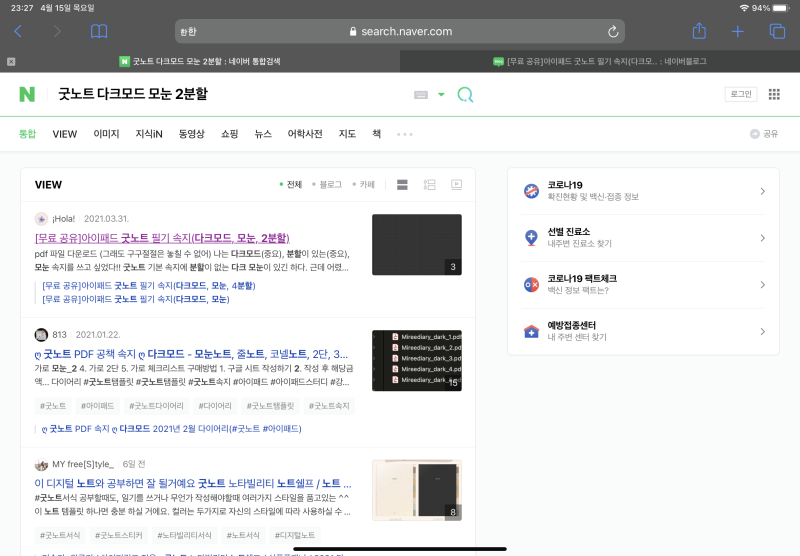Open 코로나19 확진현황 row chevron
Image resolution: width=800 pixels, height=556 pixels.
(x=763, y=191)
